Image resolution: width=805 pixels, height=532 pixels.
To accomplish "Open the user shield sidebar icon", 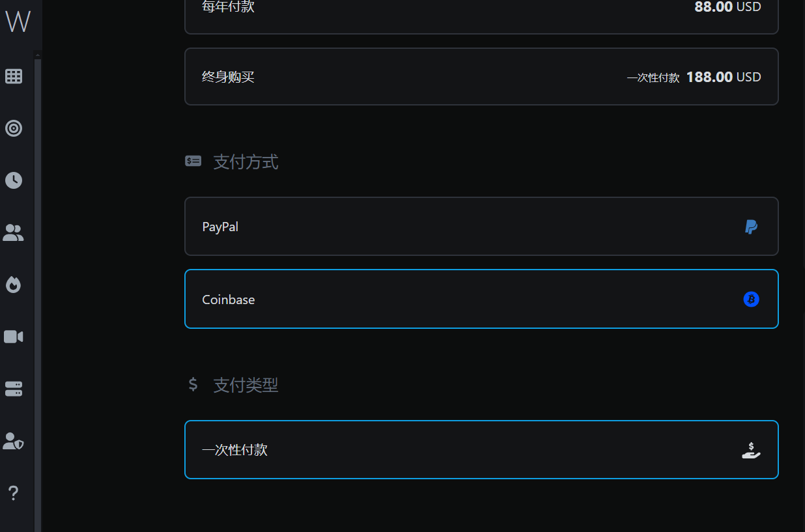I will click(x=14, y=441).
